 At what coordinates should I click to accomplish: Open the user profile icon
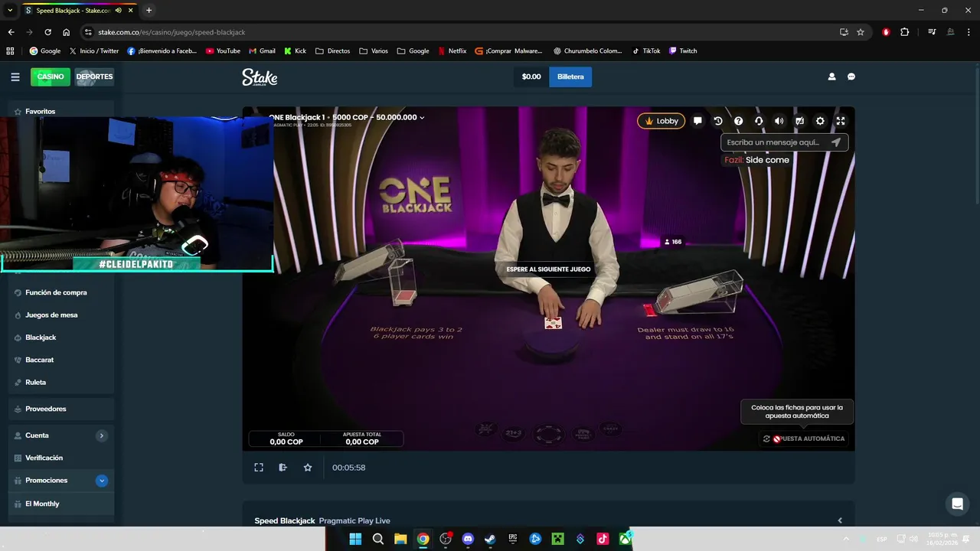click(x=831, y=77)
